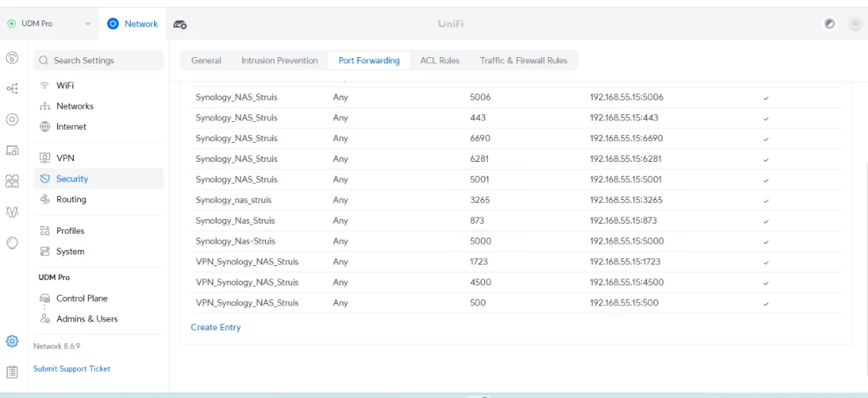Expand the UDM Pro console dropdown

click(49, 24)
